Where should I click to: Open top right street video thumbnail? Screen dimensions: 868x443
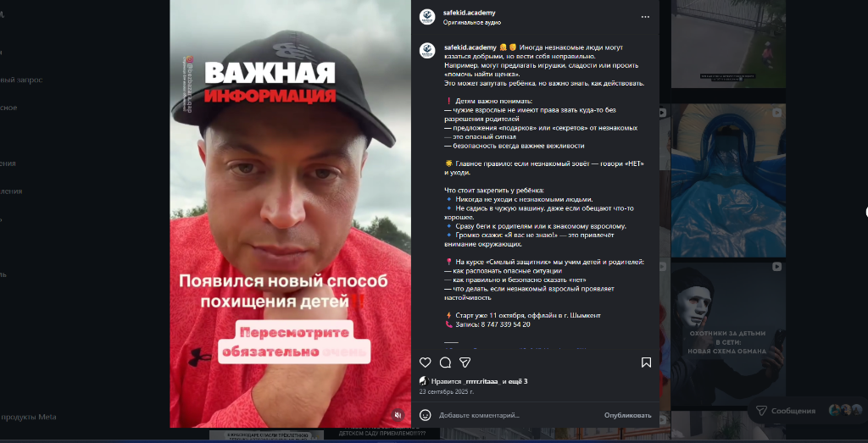(728, 44)
